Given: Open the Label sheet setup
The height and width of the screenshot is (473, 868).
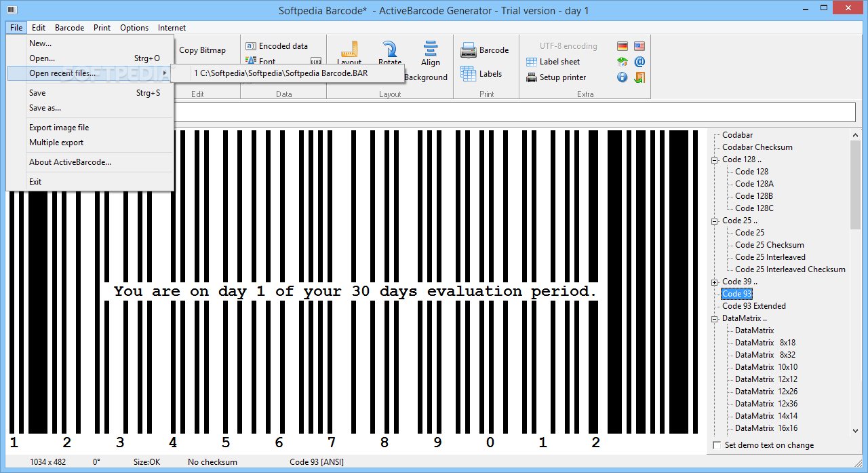Looking at the screenshot, I should coord(553,62).
